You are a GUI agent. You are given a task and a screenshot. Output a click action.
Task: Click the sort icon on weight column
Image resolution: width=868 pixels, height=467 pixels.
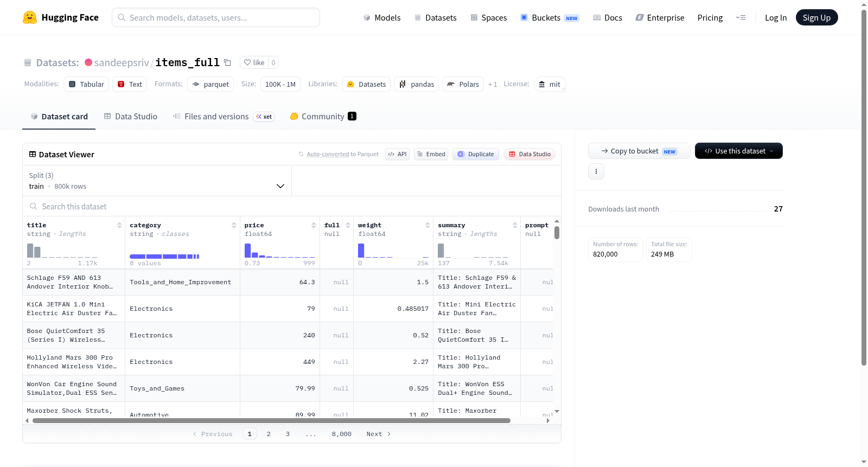click(427, 225)
